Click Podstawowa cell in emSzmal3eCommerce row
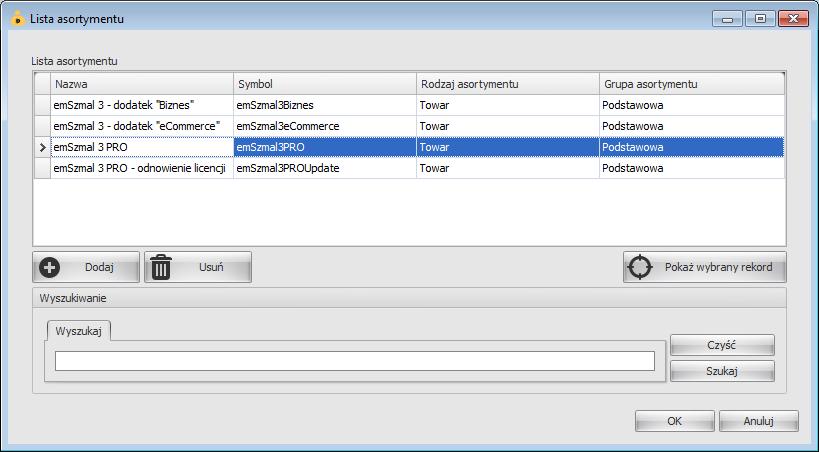Image resolution: width=819 pixels, height=452 pixels. click(692, 126)
